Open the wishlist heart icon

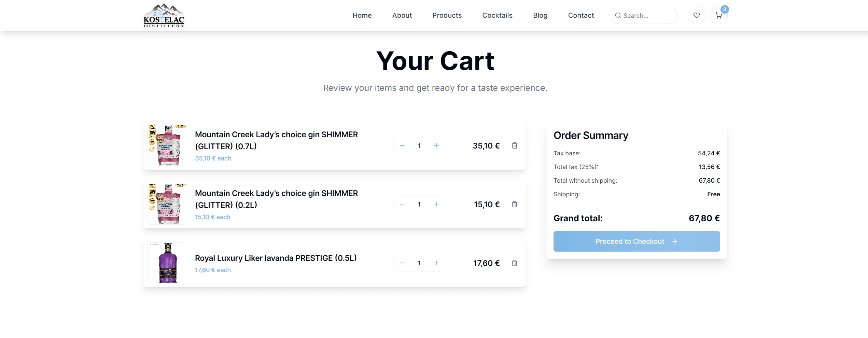click(696, 15)
